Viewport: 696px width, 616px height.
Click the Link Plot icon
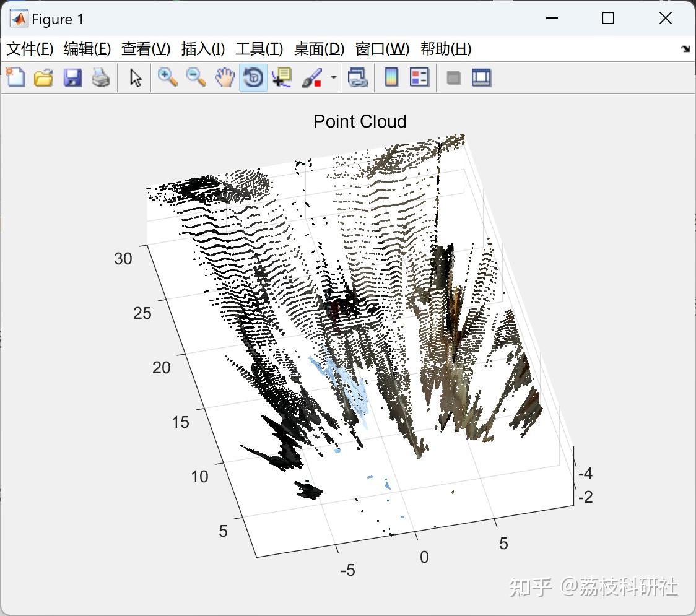(357, 77)
